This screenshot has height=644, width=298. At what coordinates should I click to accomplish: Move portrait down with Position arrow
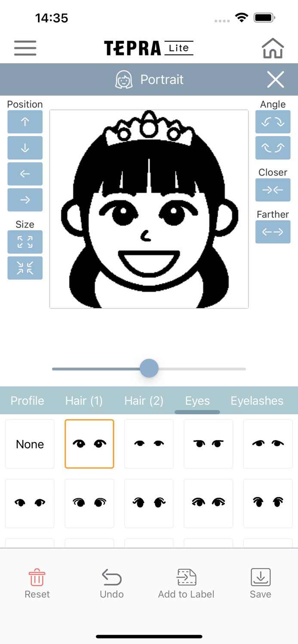click(25, 148)
